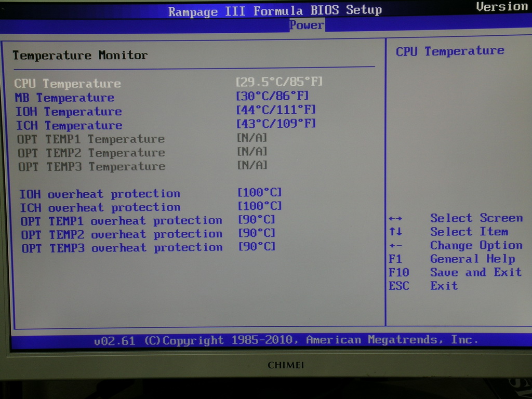Viewport: 532px width, 399px height.
Task: Open OPT TEMP1 overheat [90°C] value
Action: pyautogui.click(x=257, y=220)
